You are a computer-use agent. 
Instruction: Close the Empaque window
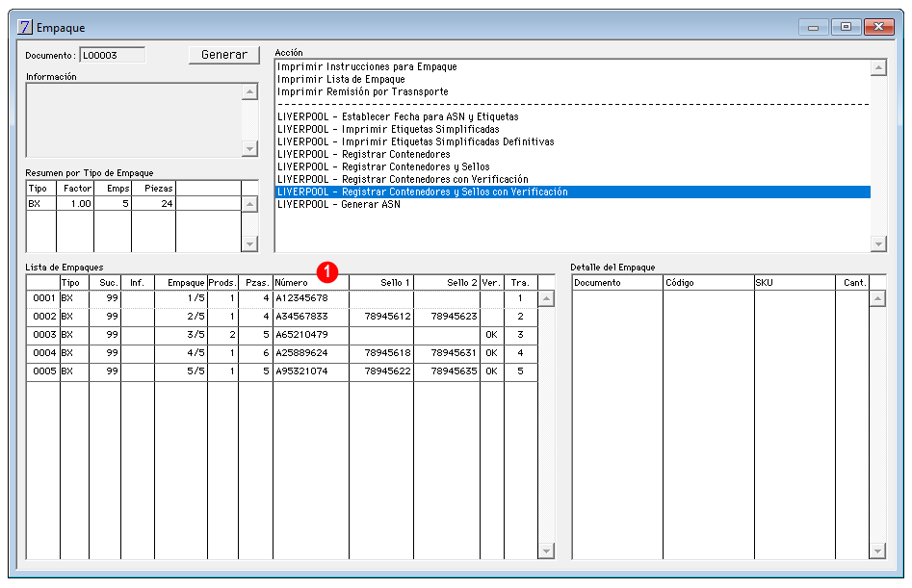point(879,27)
